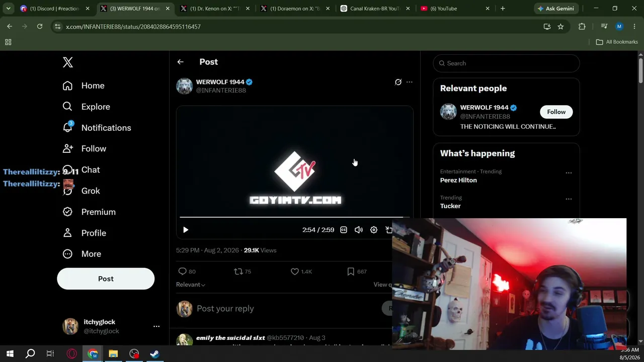Open the Windows Start menu

pyautogui.click(x=10, y=354)
